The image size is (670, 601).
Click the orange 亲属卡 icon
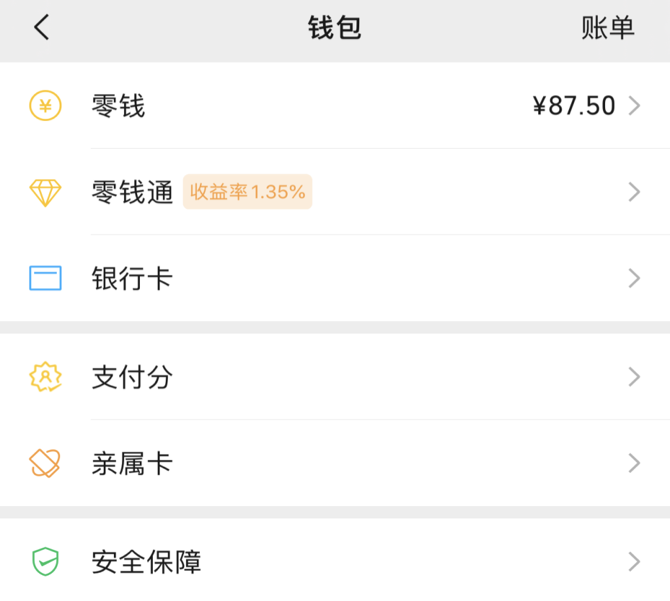[44, 463]
